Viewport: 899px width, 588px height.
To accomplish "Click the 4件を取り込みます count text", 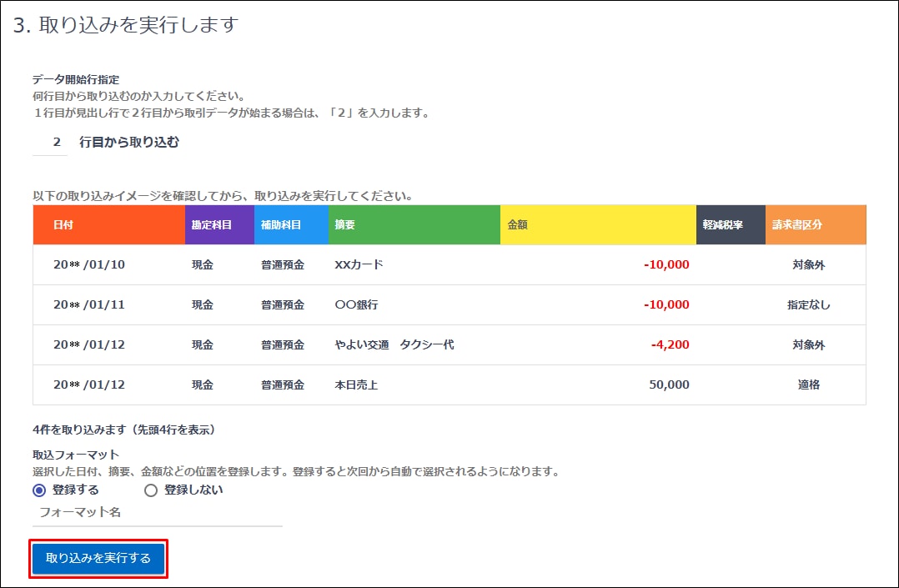I will tap(123, 430).
